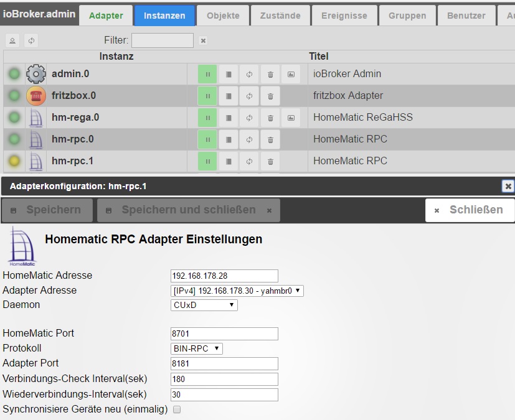The width and height of the screenshot is (515, 420).
Task: Delete the hm-rega.0 instance
Action: [270, 118]
